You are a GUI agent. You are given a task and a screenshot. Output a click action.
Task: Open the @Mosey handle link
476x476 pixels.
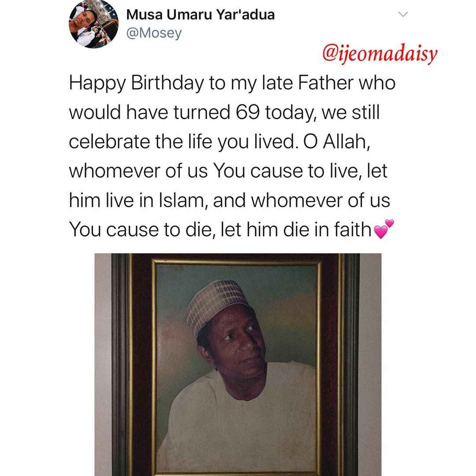tap(154, 33)
